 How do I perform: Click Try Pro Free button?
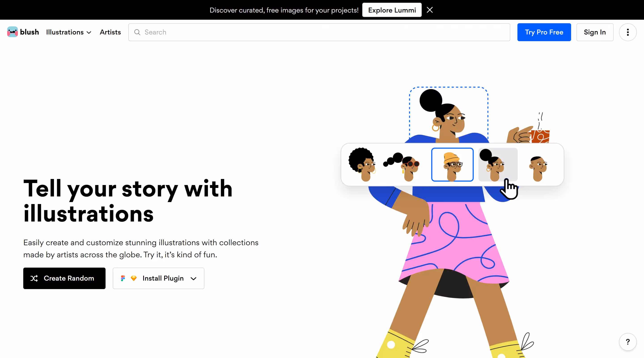tap(544, 32)
